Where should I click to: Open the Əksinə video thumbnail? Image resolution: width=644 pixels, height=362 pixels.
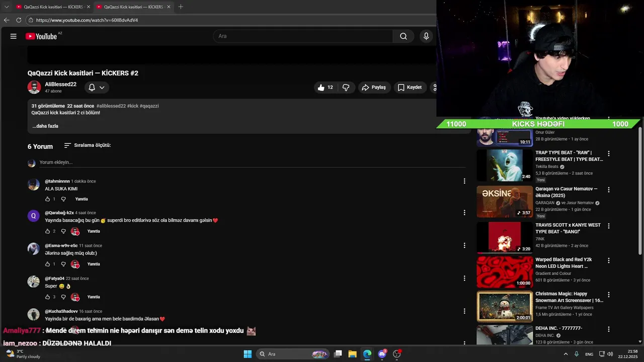point(505,202)
